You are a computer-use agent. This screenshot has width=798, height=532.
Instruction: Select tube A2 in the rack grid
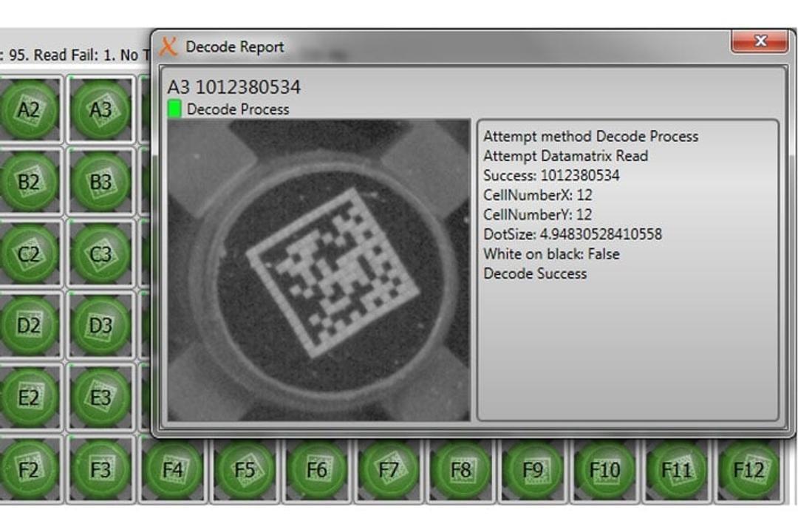(29, 109)
